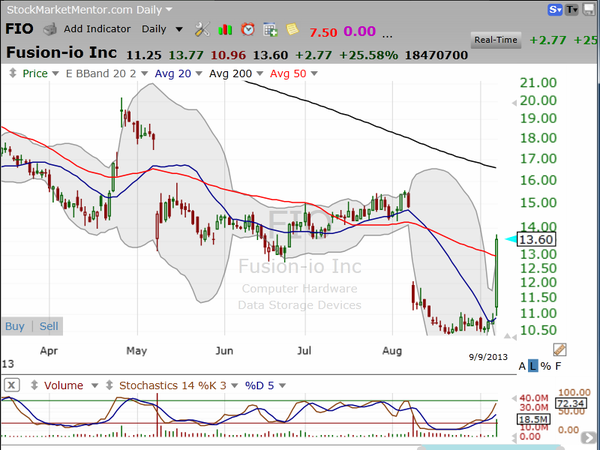Click the May label on time axis
Image resolution: width=600 pixels, height=450 pixels.
(x=137, y=351)
